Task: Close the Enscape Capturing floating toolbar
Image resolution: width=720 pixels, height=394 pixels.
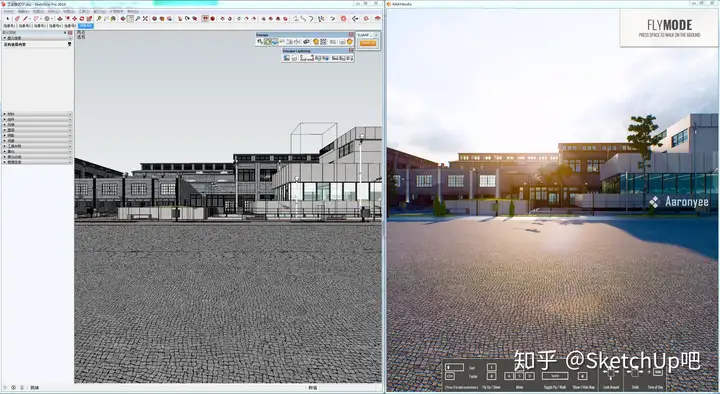Action: [x=351, y=50]
